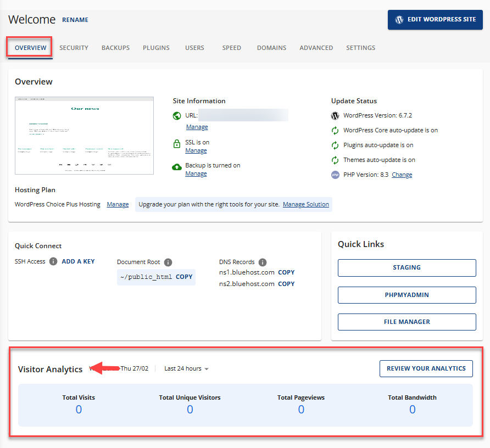This screenshot has height=448, width=490.
Task: Click Manage link under SSL is on
Action: pyautogui.click(x=196, y=150)
